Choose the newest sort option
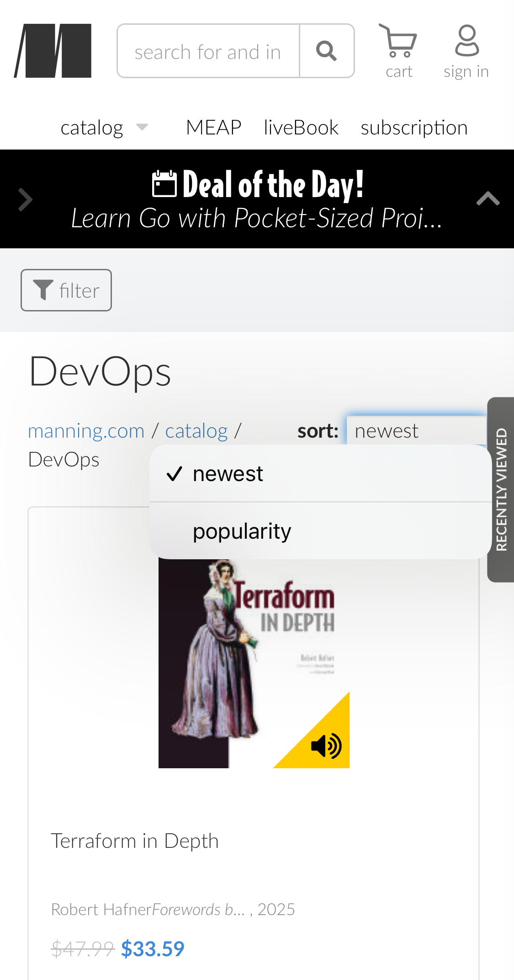514x980 pixels. 320,474
